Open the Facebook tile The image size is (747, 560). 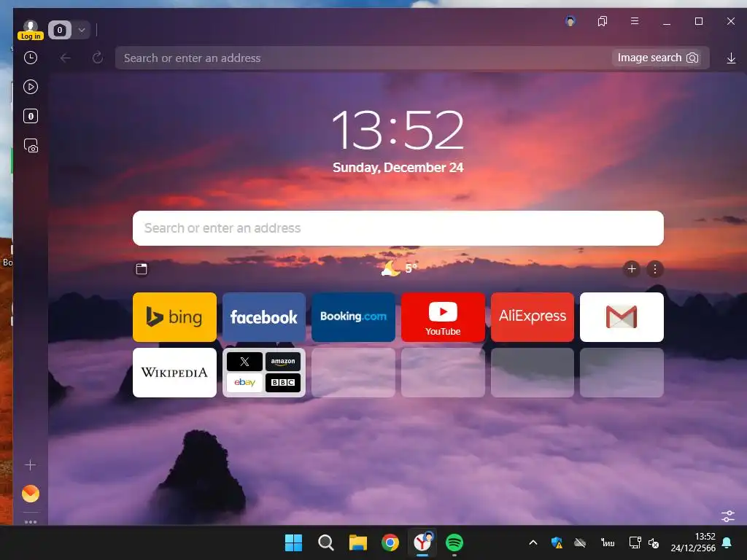pyautogui.click(x=264, y=317)
